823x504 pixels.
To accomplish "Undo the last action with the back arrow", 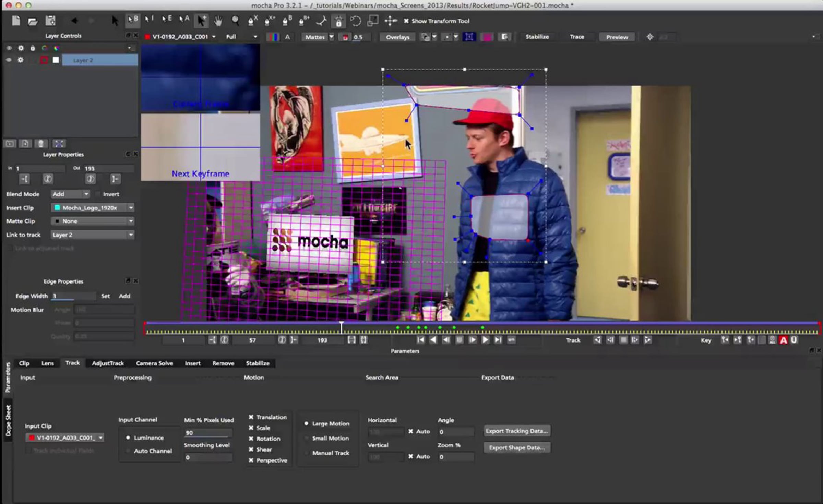I will [74, 21].
